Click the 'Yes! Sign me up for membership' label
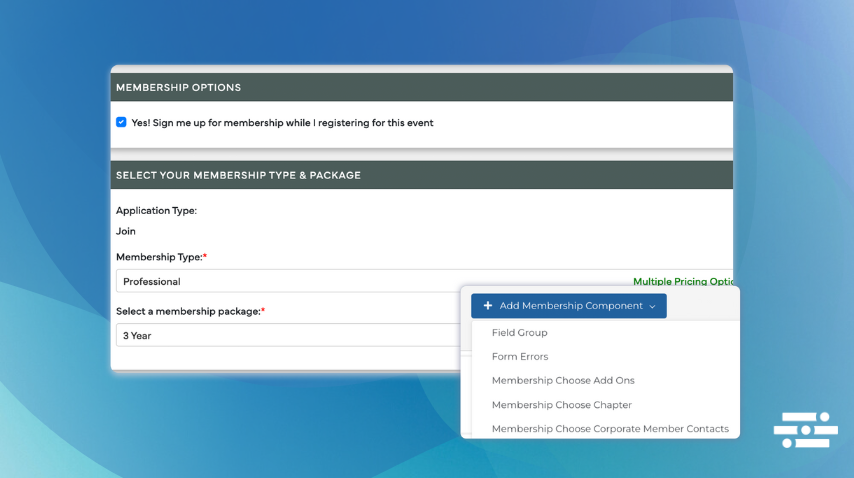Screen dimensions: 854x478 coord(282,123)
